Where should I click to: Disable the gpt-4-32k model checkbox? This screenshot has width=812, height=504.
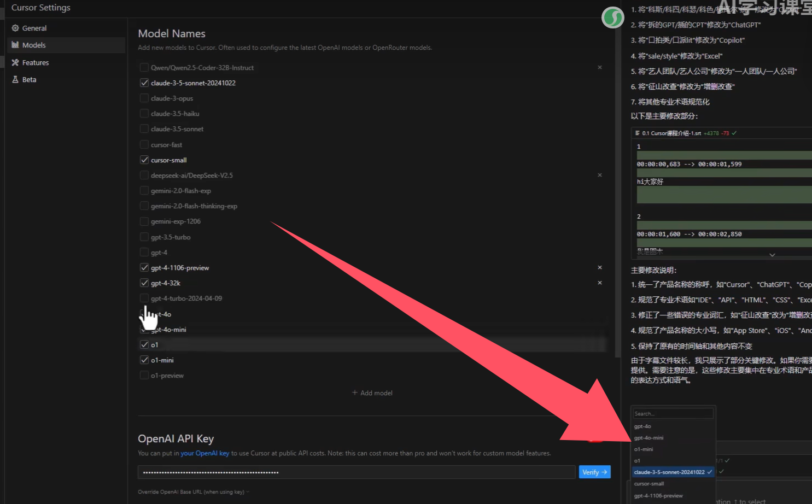(144, 283)
